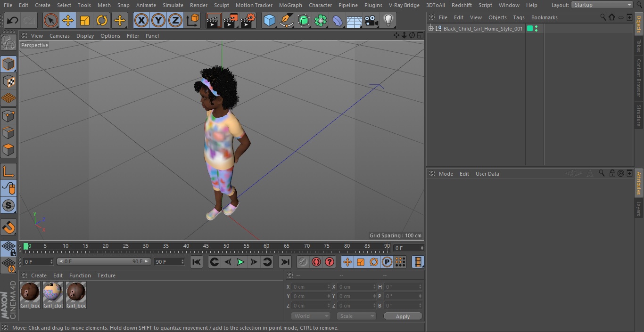Toggle the object's green layer swatch
644x332 pixels.
530,29
